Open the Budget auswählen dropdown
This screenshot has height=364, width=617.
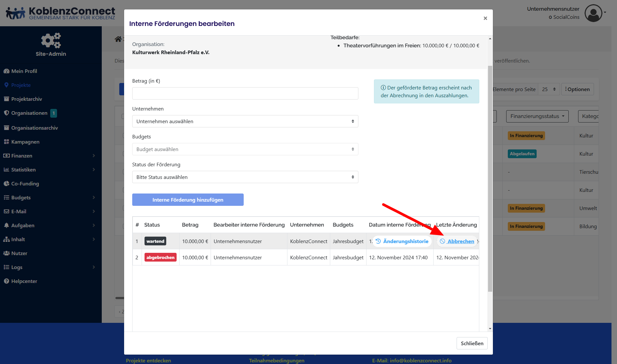click(x=245, y=149)
